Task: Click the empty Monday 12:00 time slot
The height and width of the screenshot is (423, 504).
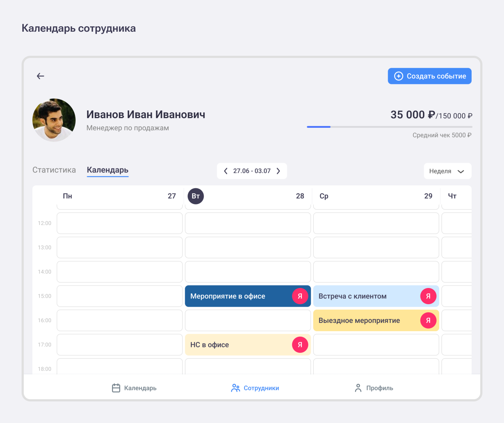Action: [120, 223]
